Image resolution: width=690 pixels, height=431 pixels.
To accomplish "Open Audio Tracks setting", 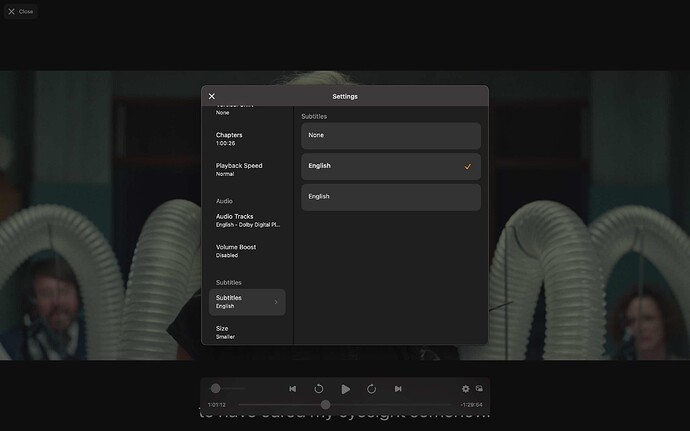I will coord(247,220).
